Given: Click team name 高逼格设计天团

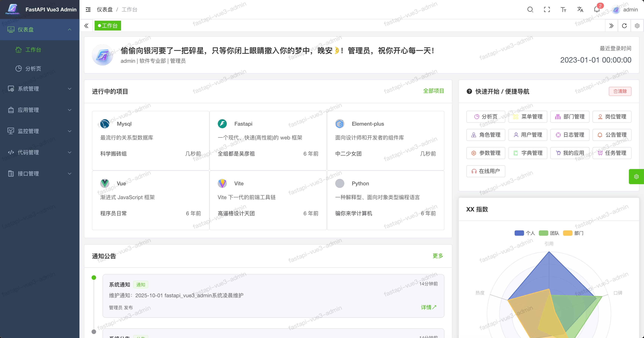Looking at the screenshot, I should (236, 213).
